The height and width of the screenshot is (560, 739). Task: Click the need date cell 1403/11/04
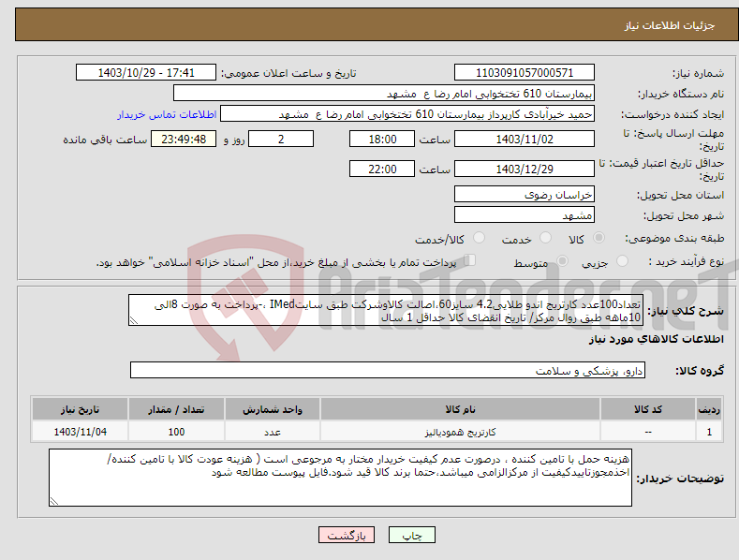[x=81, y=432]
